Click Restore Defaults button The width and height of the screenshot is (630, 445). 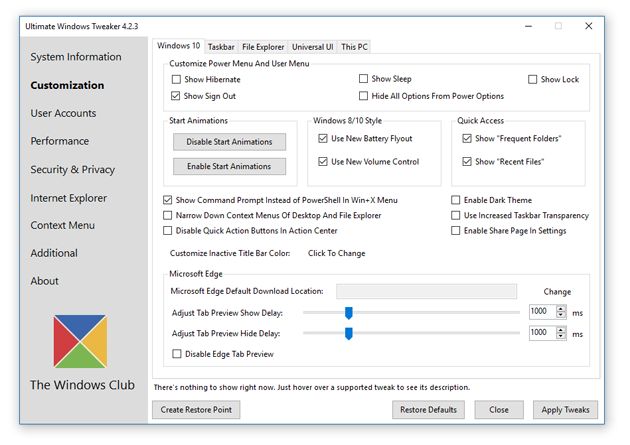pyautogui.click(x=428, y=410)
